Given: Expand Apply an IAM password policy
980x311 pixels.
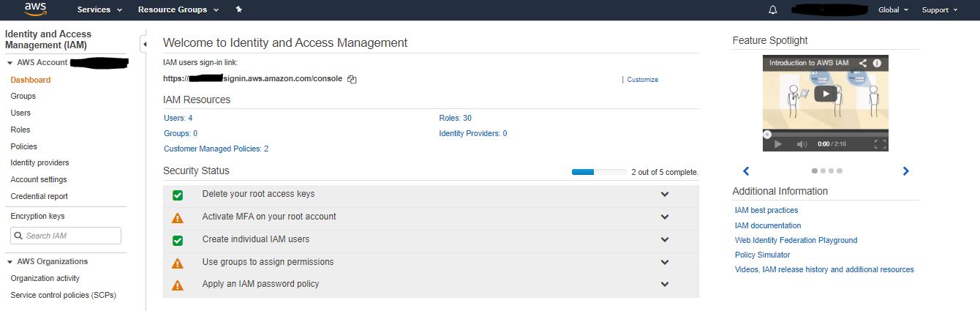Looking at the screenshot, I should [665, 285].
